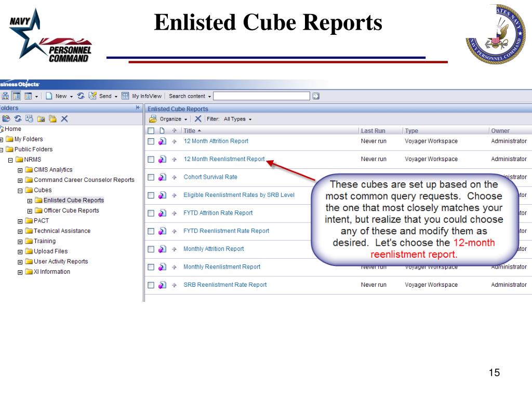Image resolution: width=532 pixels, height=399 pixels.
Task: Sort by the Type column header
Action: coord(411,130)
